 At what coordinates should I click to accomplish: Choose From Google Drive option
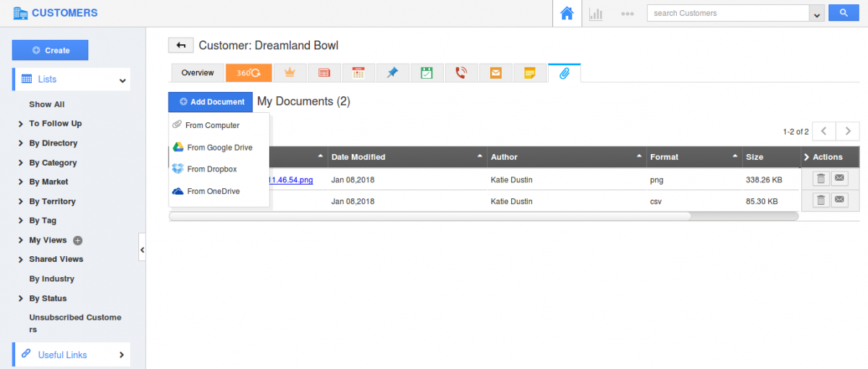pos(219,148)
